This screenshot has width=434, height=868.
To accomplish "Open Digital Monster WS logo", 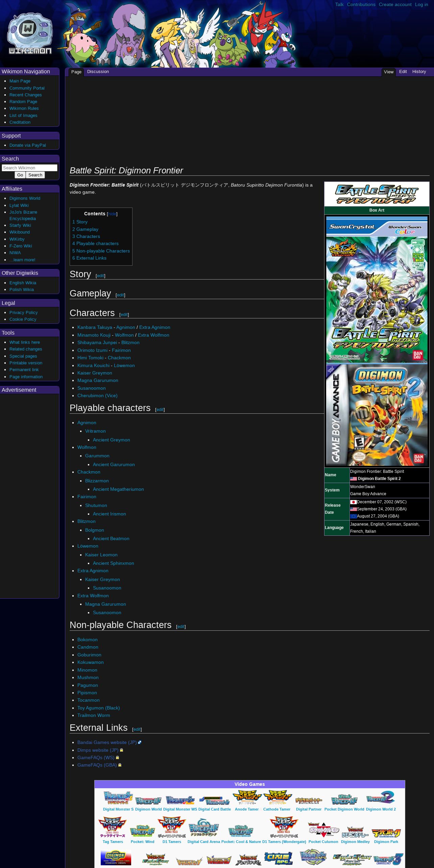I will coord(180,800).
